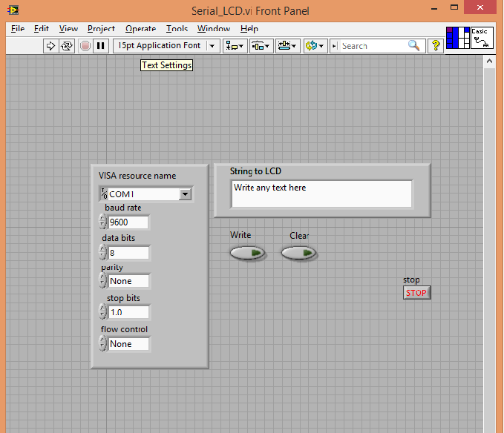
Task: Open the Operate menu
Action: [x=140, y=29]
